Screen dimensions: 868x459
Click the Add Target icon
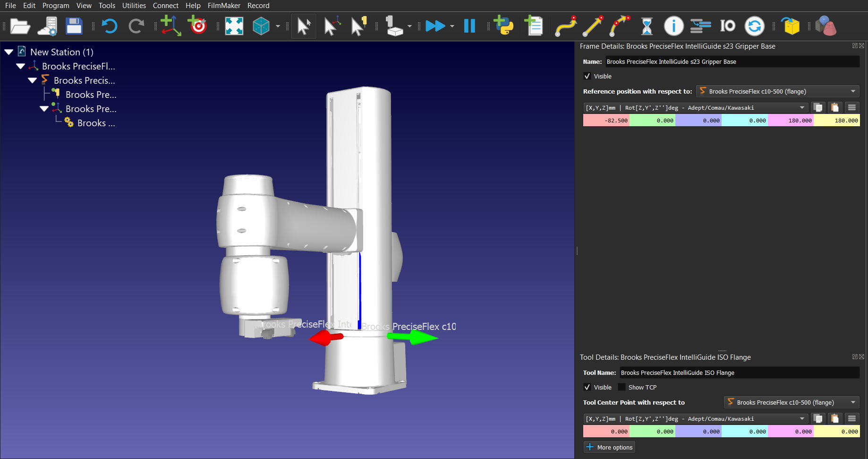click(197, 26)
